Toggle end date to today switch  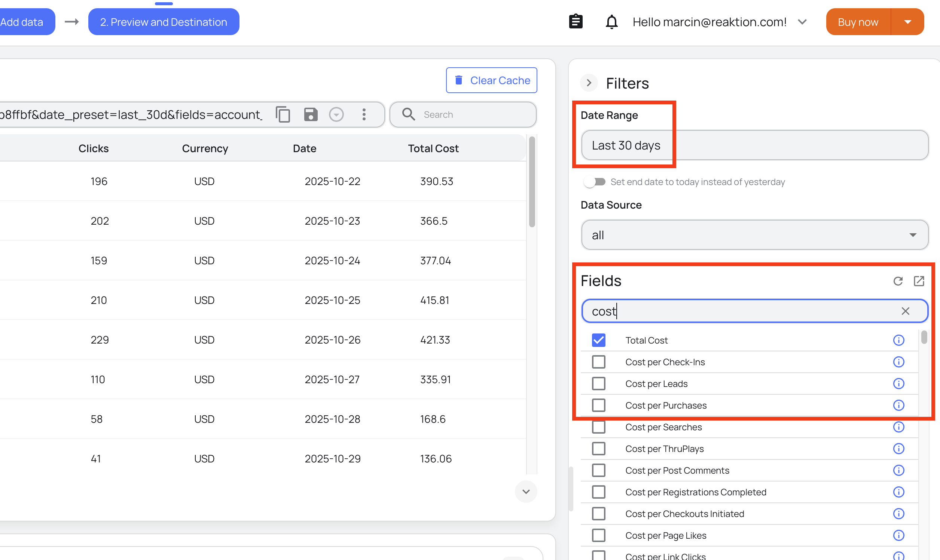(x=595, y=182)
